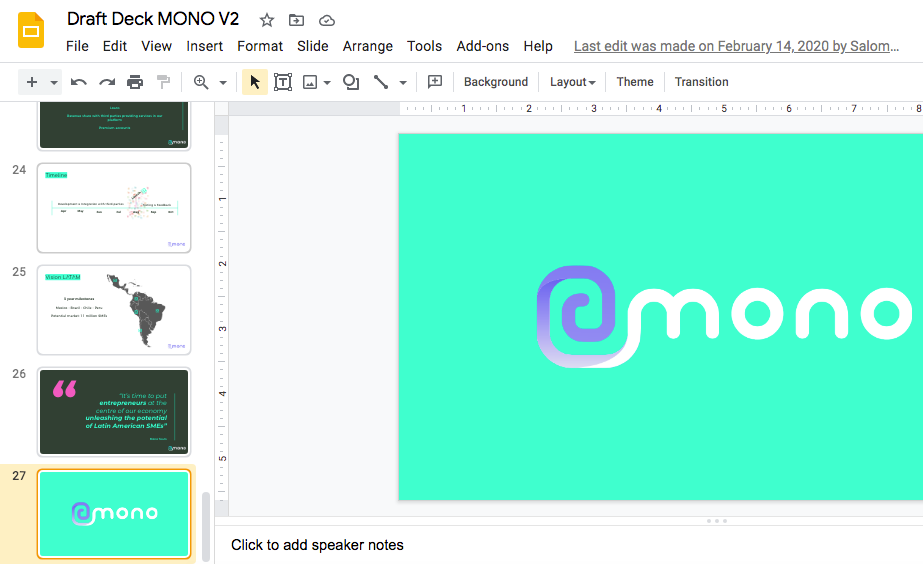923x564 pixels.
Task: Open the Add-ons menu
Action: point(483,46)
